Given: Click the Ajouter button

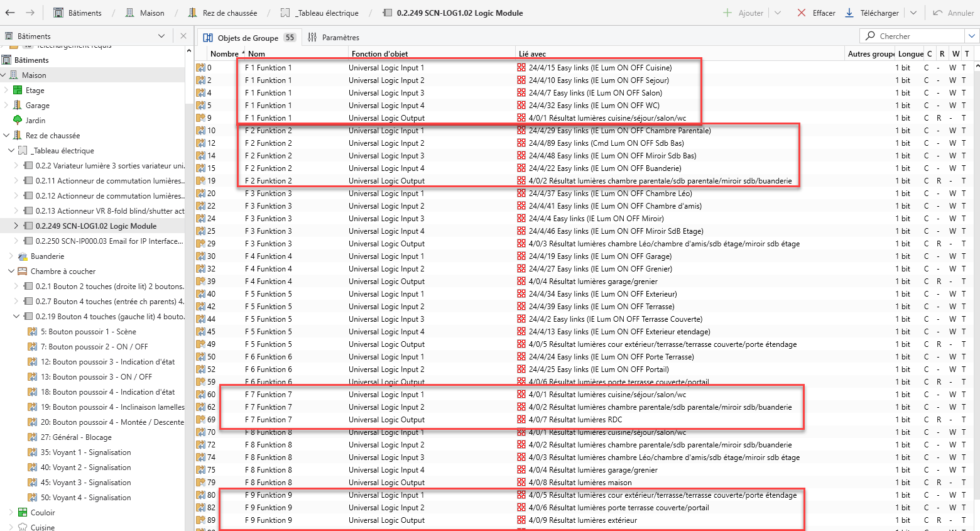Looking at the screenshot, I should pos(744,13).
